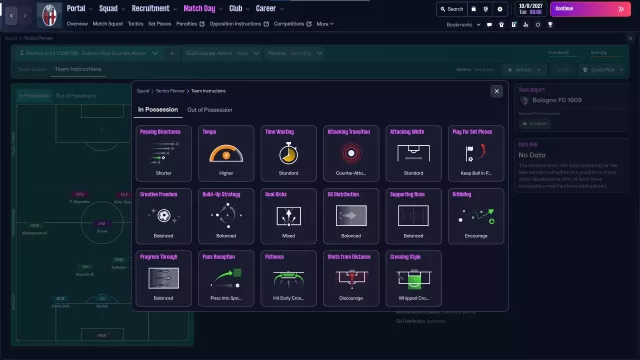
Task: Click the shield icon in top toolbar
Action: tap(486, 9)
